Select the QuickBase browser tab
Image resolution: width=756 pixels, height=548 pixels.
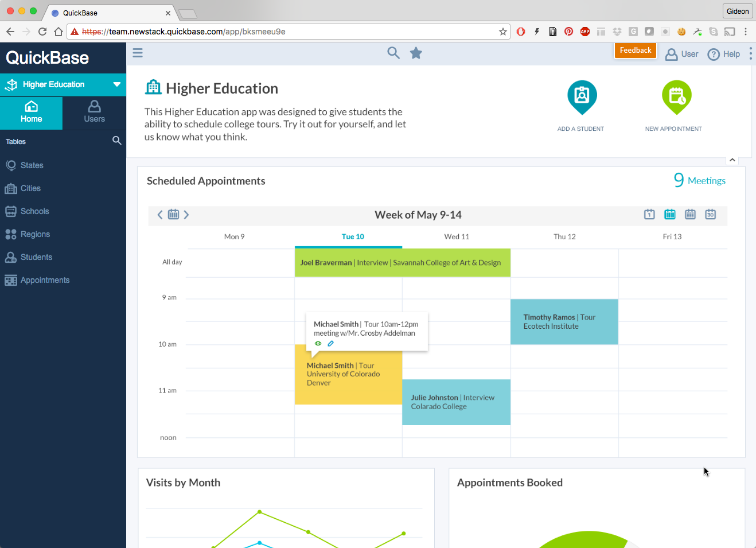(x=110, y=13)
